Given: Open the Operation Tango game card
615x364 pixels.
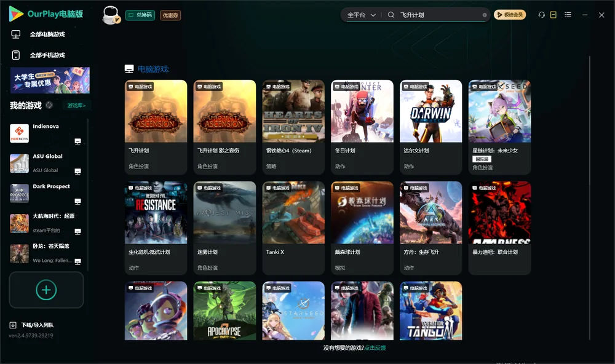Looking at the screenshot, I should [430, 311].
